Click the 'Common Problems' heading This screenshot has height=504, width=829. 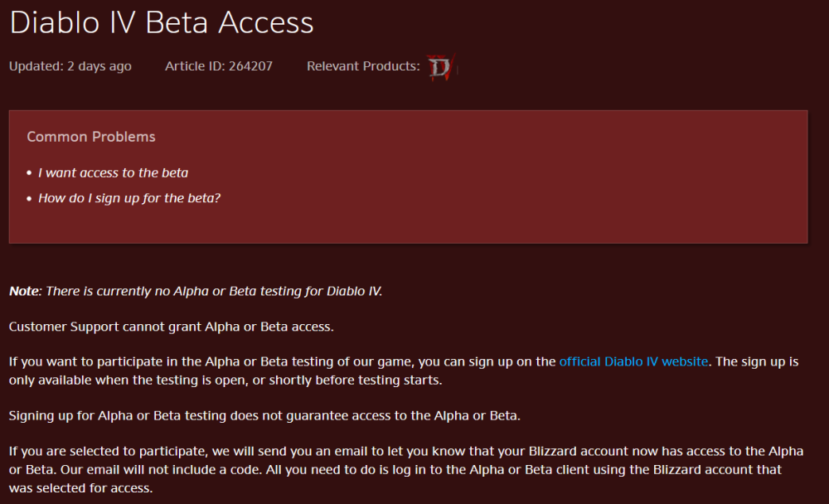coord(91,137)
